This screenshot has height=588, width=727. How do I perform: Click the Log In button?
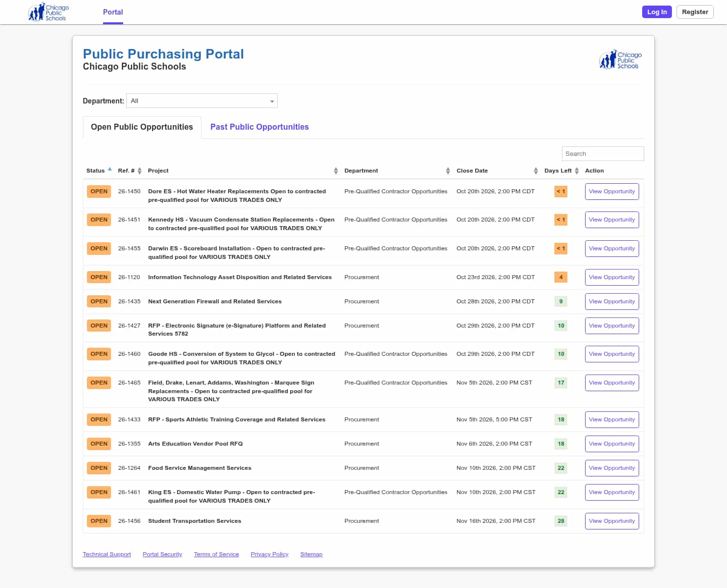point(657,12)
